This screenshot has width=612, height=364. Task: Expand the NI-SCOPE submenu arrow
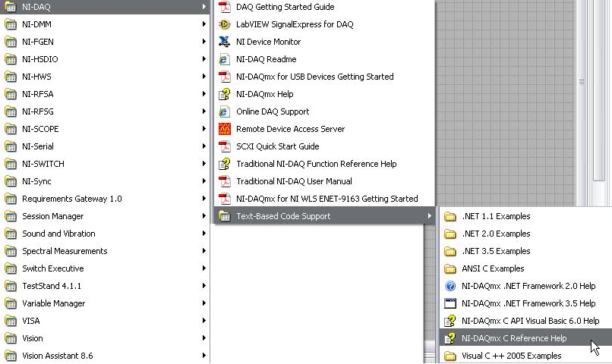pos(203,129)
